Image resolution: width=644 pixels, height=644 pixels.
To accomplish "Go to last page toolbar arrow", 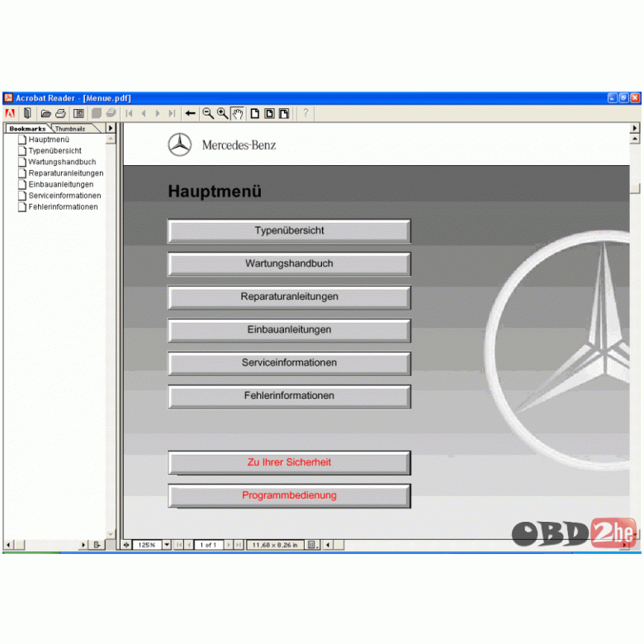I will [172, 113].
